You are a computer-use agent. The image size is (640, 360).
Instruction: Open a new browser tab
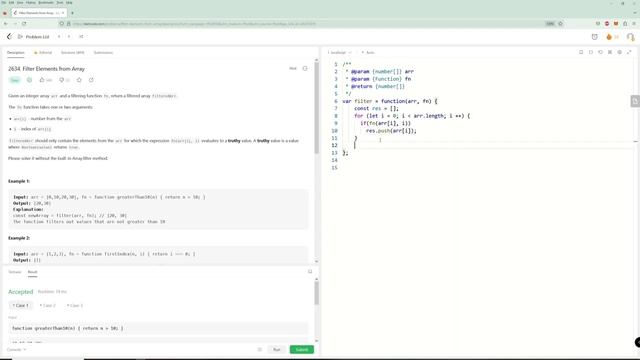72,13
